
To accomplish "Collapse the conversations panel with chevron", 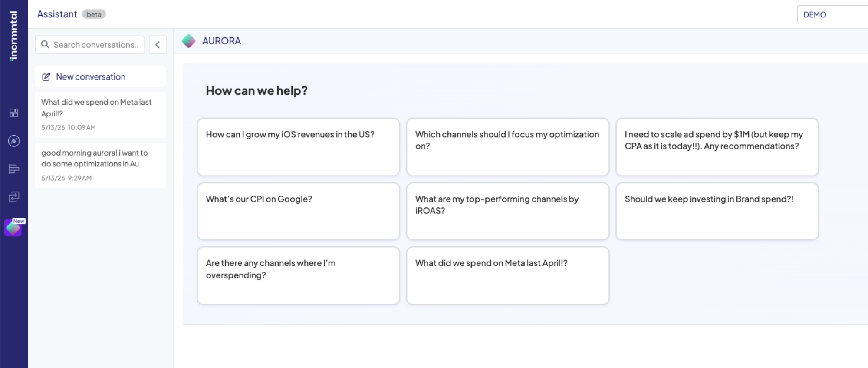I will point(158,45).
